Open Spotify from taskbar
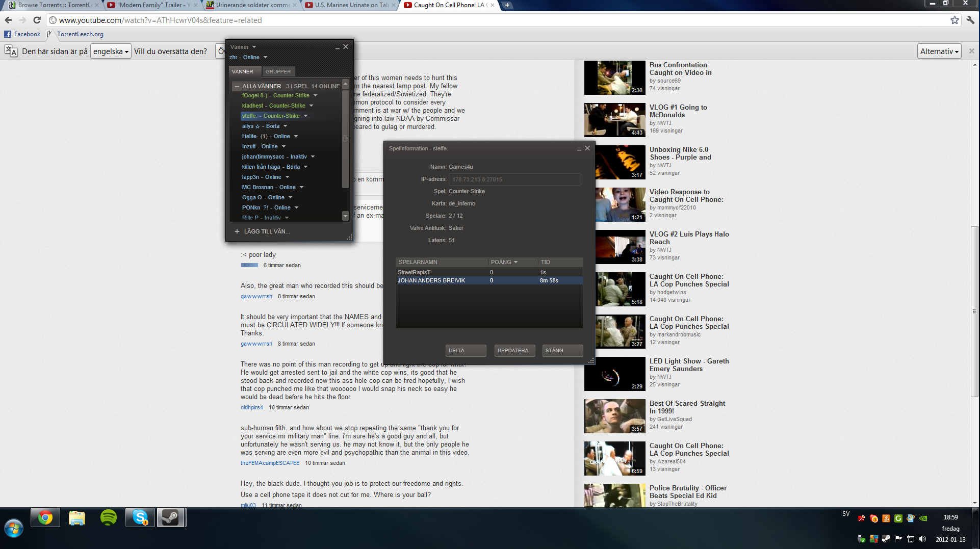 tap(109, 518)
